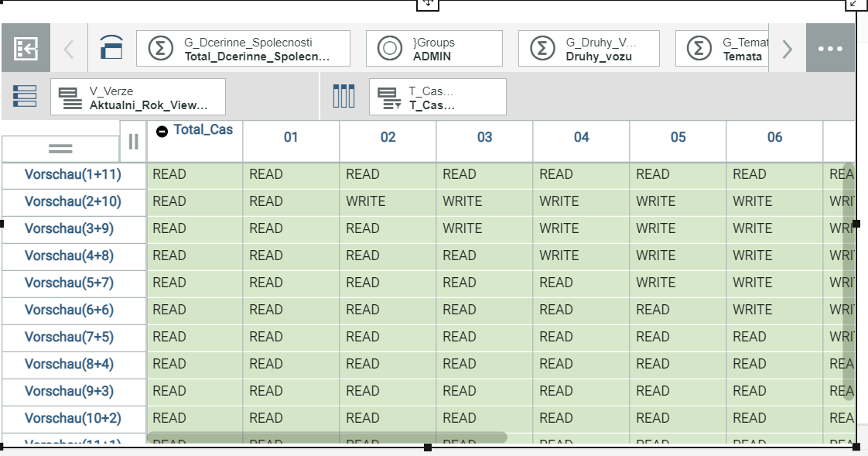Click the overview collapse icon at top-left

click(26, 48)
